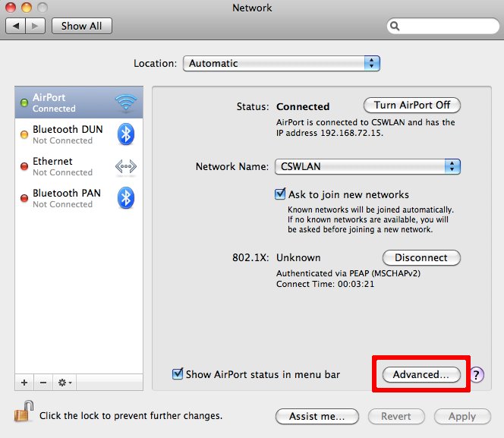Toggle Show AirPort status in menu bar
This screenshot has width=504, height=438.
click(x=178, y=374)
